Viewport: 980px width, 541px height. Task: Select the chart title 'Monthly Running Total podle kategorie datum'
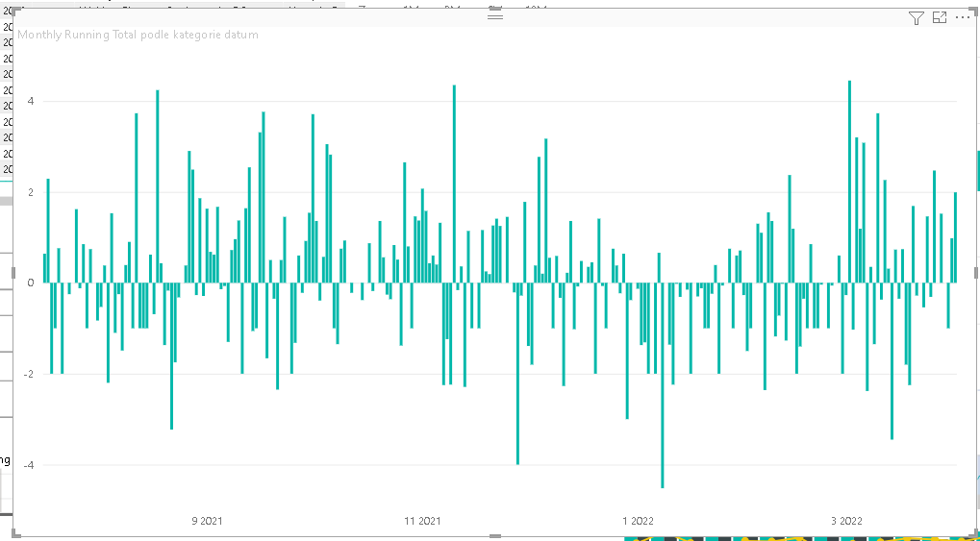click(x=138, y=35)
